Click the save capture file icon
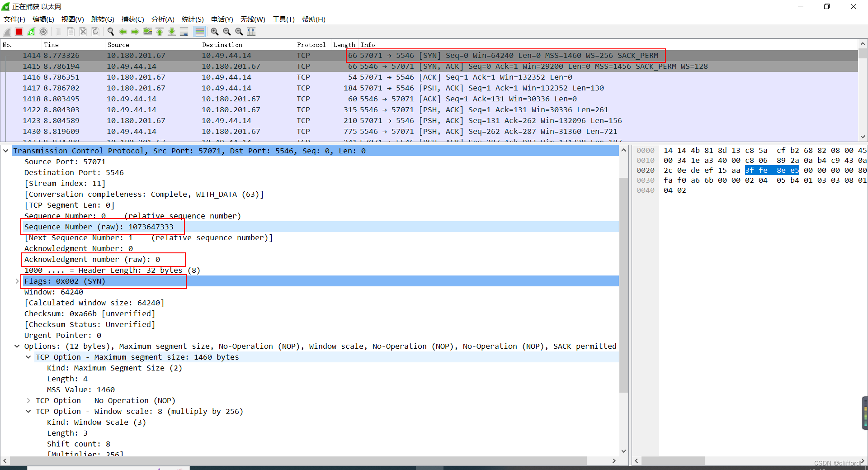 point(71,32)
